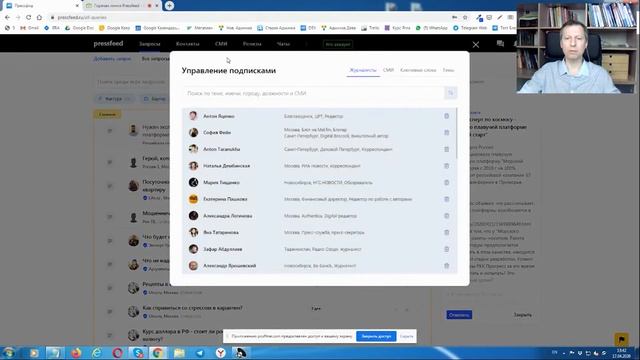This screenshot has height=360, width=640.
Task: Bookmark page with star icon
Action: tap(465, 17)
